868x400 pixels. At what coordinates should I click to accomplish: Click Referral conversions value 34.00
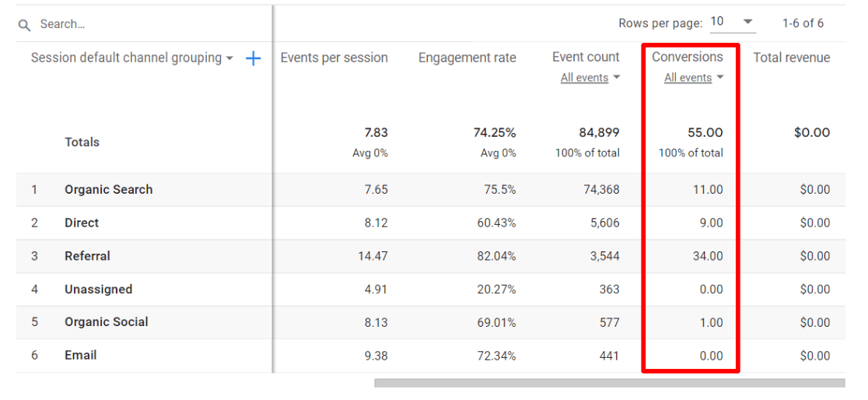[707, 256]
